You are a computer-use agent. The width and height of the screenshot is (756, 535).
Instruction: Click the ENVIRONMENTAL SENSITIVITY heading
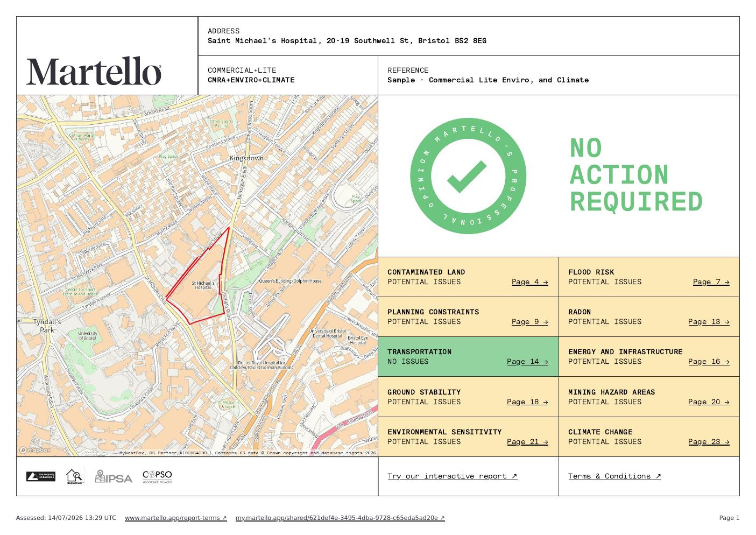[x=444, y=432]
